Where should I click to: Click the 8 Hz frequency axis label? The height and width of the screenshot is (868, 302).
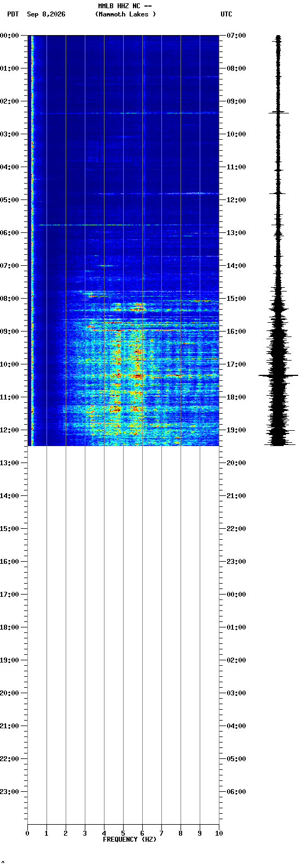click(181, 833)
